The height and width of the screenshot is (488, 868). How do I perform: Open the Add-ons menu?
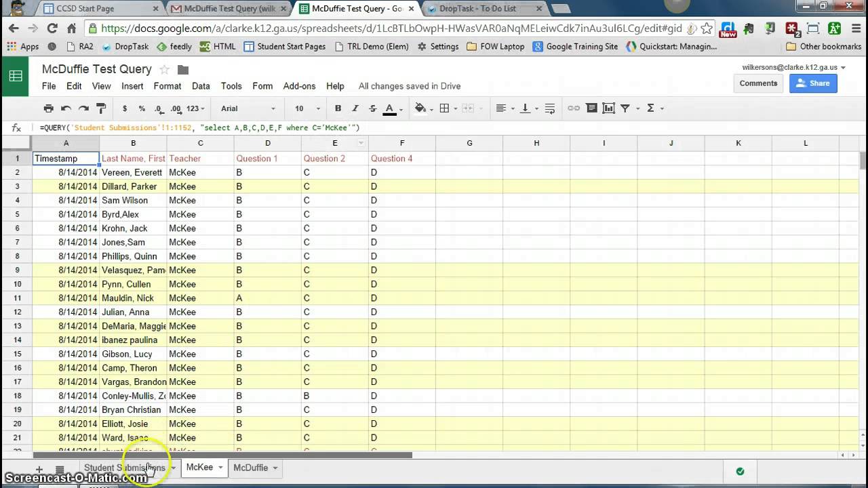(300, 86)
